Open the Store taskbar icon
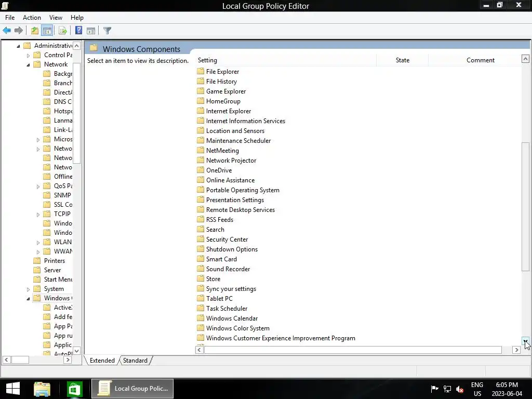The height and width of the screenshot is (399, 532). [x=74, y=389]
